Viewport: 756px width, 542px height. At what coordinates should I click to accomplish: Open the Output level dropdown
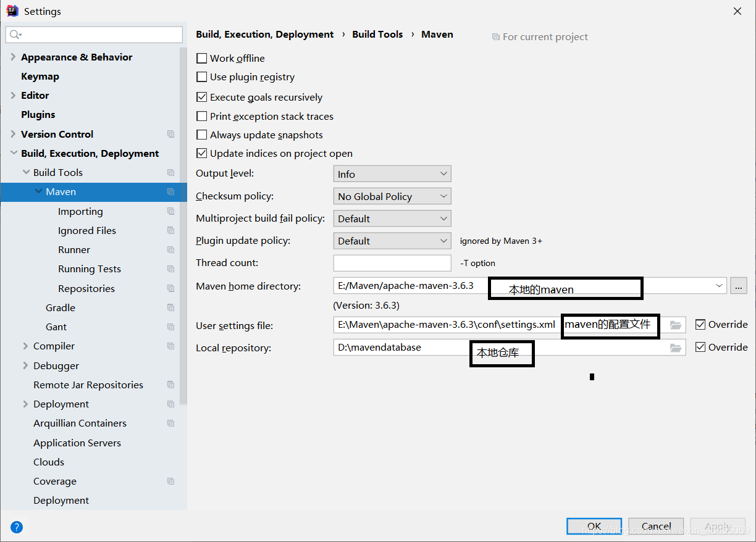pyautogui.click(x=392, y=174)
